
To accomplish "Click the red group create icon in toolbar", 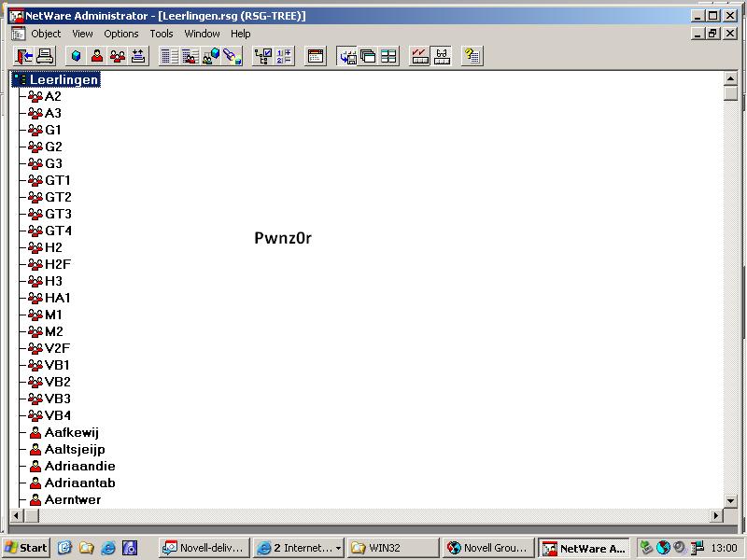I will point(118,56).
